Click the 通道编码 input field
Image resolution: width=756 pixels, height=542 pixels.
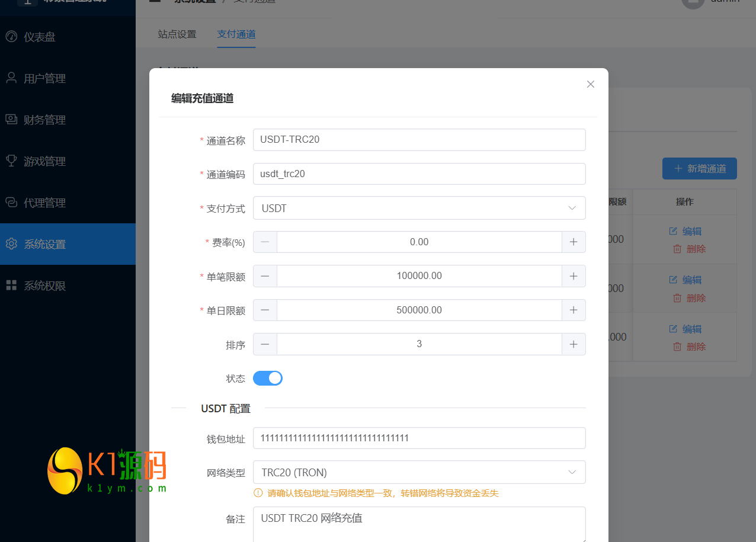tap(419, 174)
